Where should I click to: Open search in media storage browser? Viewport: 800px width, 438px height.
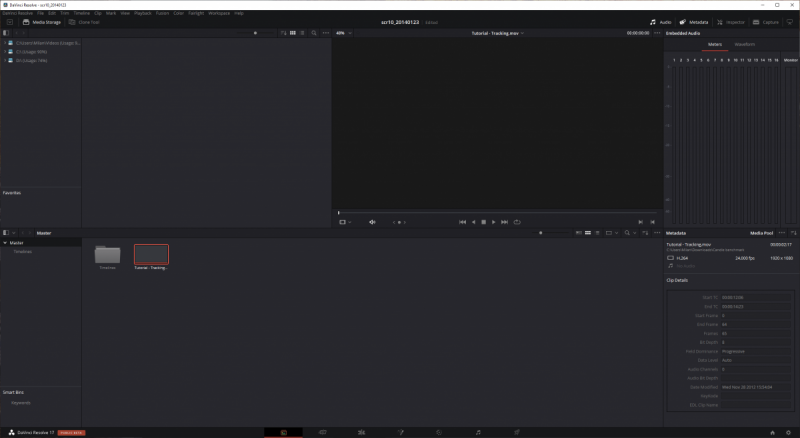tap(314, 33)
